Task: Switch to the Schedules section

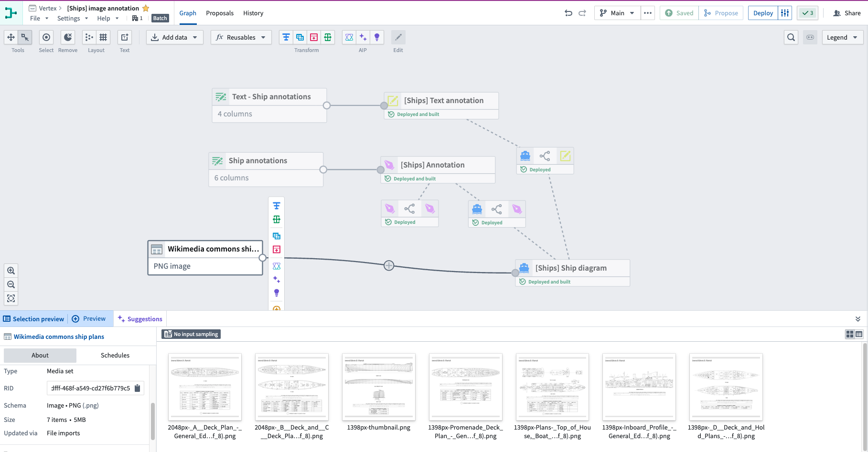Action: click(x=115, y=355)
